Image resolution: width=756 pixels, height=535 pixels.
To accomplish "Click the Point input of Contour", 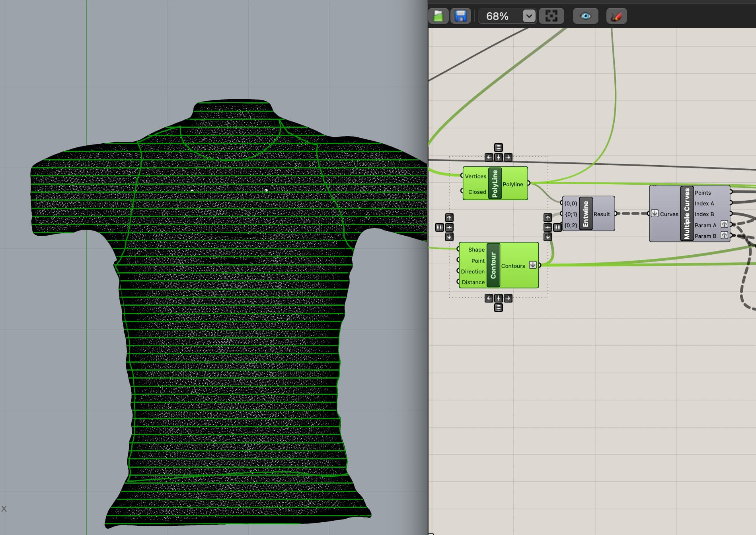I will click(478, 261).
